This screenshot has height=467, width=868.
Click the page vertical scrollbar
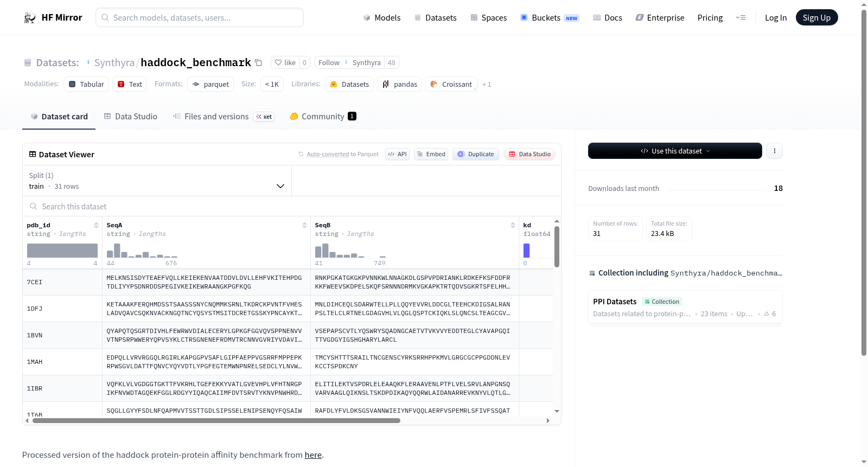coord(864,182)
